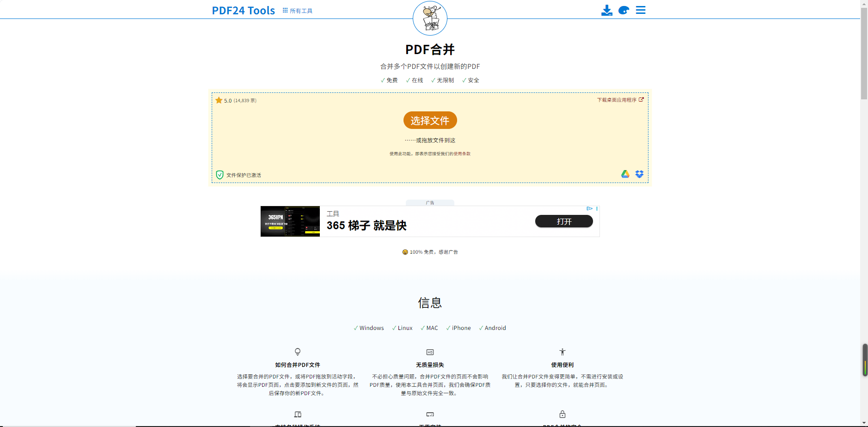Click the AdChoices triangle icon on ad
Image resolution: width=868 pixels, height=427 pixels.
pyautogui.click(x=589, y=209)
